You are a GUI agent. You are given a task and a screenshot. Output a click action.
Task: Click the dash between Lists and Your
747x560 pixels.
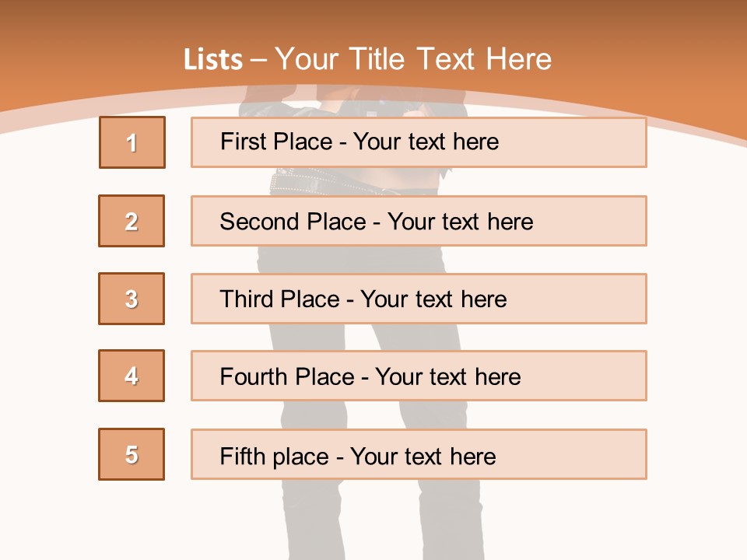[x=259, y=60]
